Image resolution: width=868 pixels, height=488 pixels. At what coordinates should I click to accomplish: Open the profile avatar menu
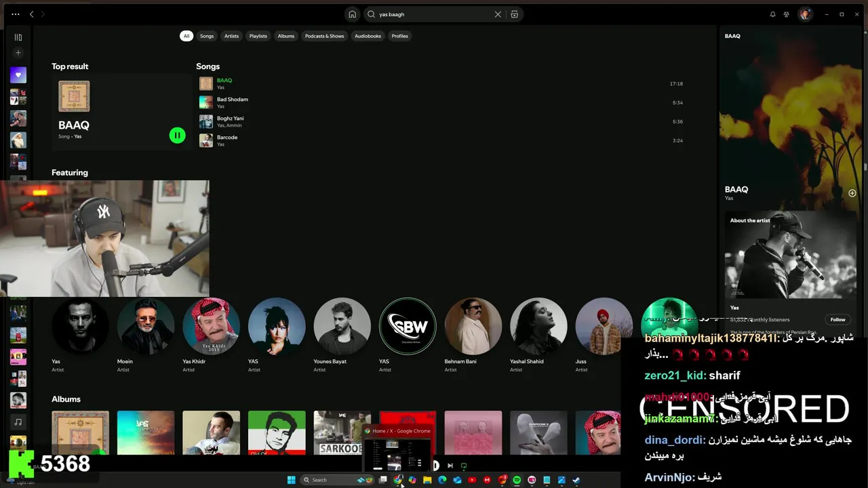click(x=805, y=14)
